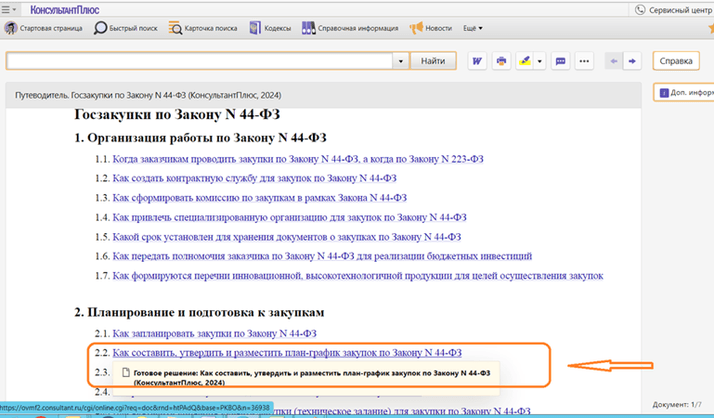The width and height of the screenshot is (714, 418).
Task: Open link 1.7 перечни инновационной продукции
Action: 358,275
